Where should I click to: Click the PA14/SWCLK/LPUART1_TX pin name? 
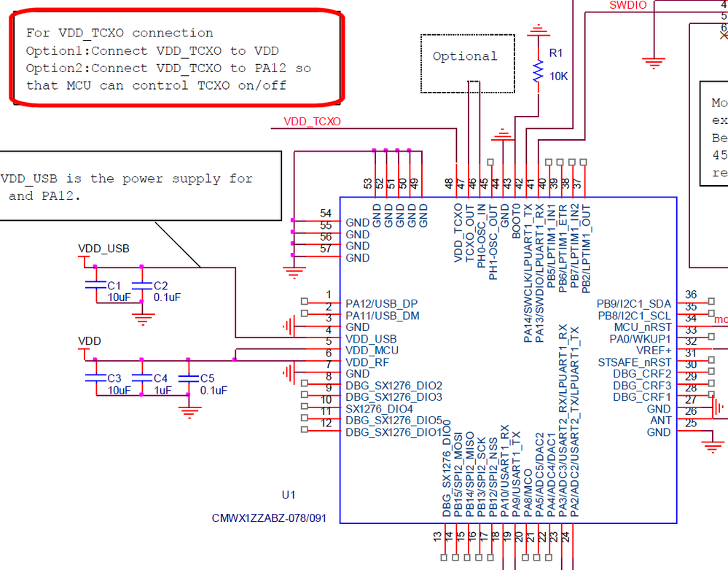528,273
